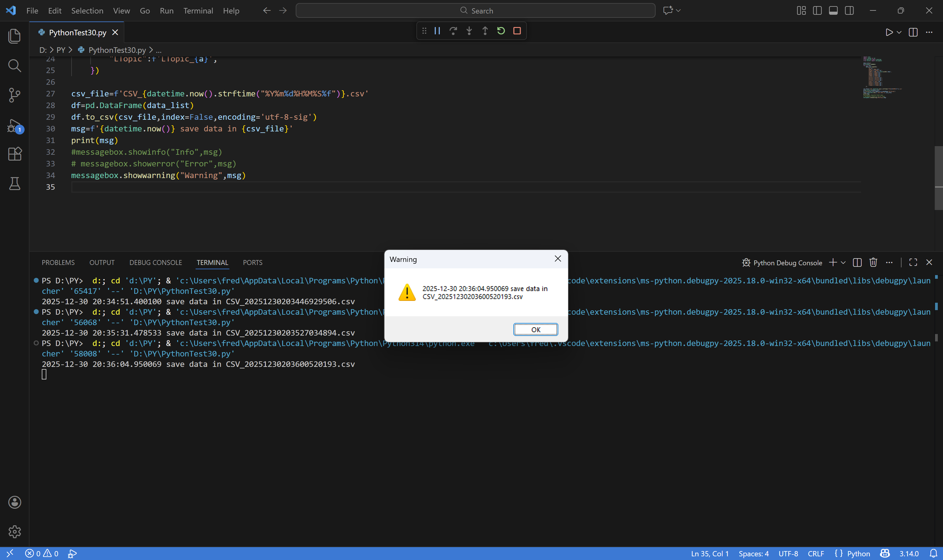943x560 pixels.
Task: Expand the Run Python File dropdown arrow
Action: tap(899, 33)
